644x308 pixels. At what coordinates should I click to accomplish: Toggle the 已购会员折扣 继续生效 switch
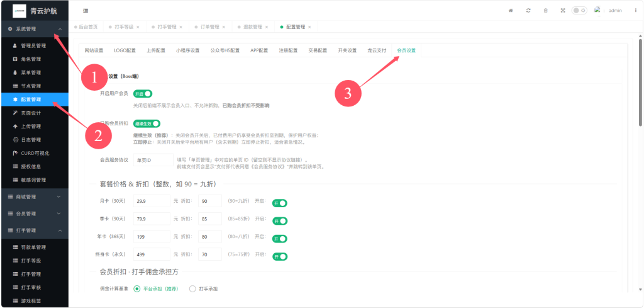tap(147, 123)
